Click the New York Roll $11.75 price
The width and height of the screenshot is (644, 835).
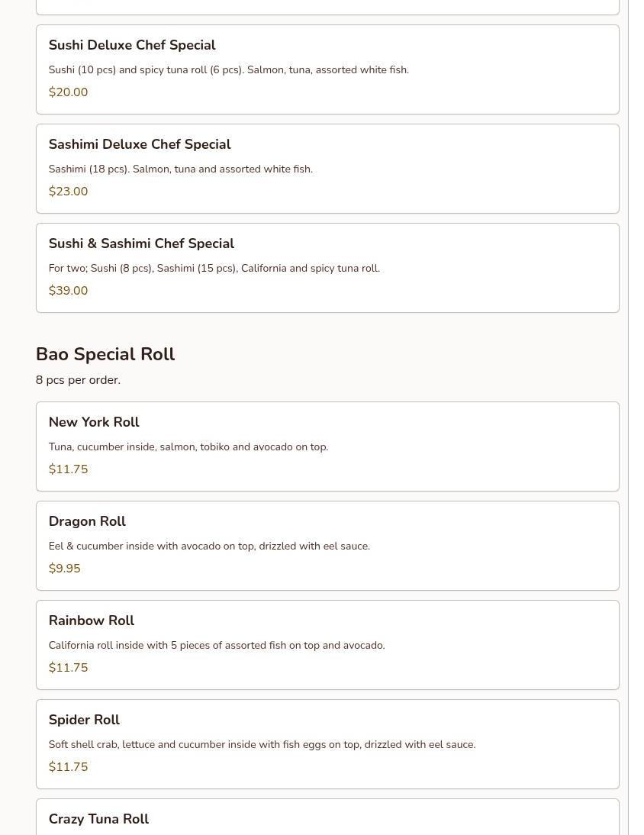pyautogui.click(x=68, y=469)
